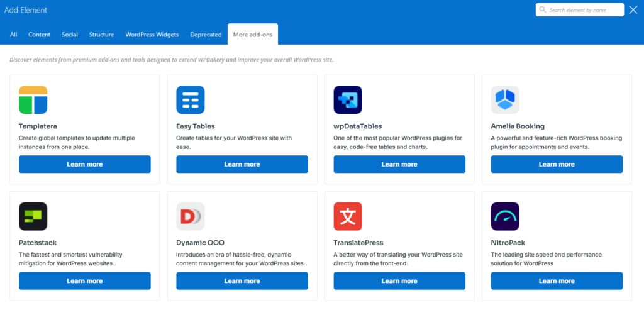Viewport: 644px width, 310px height.
Task: Open the Content tab
Action: pyautogui.click(x=40, y=35)
